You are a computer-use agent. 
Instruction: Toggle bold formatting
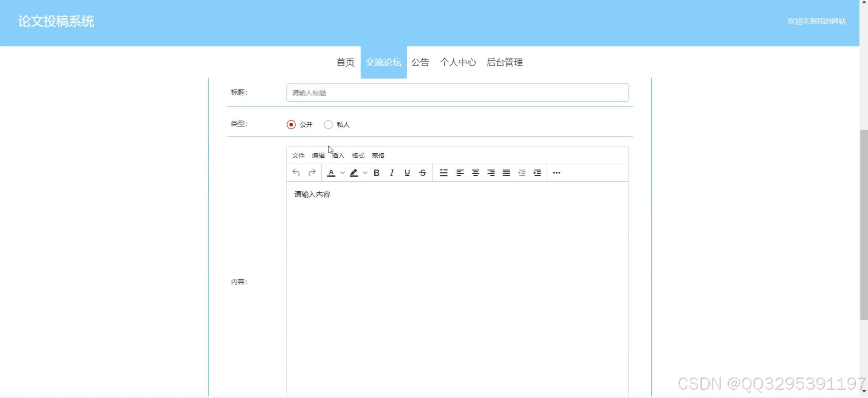pos(377,172)
